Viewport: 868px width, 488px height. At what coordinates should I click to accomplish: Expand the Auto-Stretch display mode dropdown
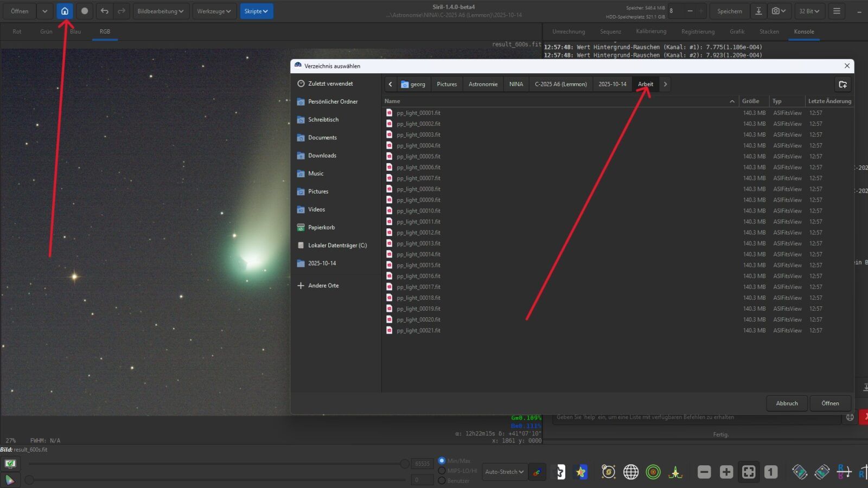tap(504, 472)
